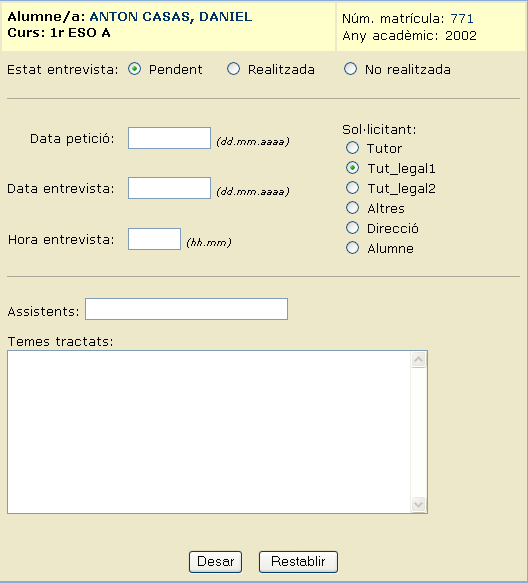Mark interview as Realitzada
This screenshot has width=528, height=583.
234,69
